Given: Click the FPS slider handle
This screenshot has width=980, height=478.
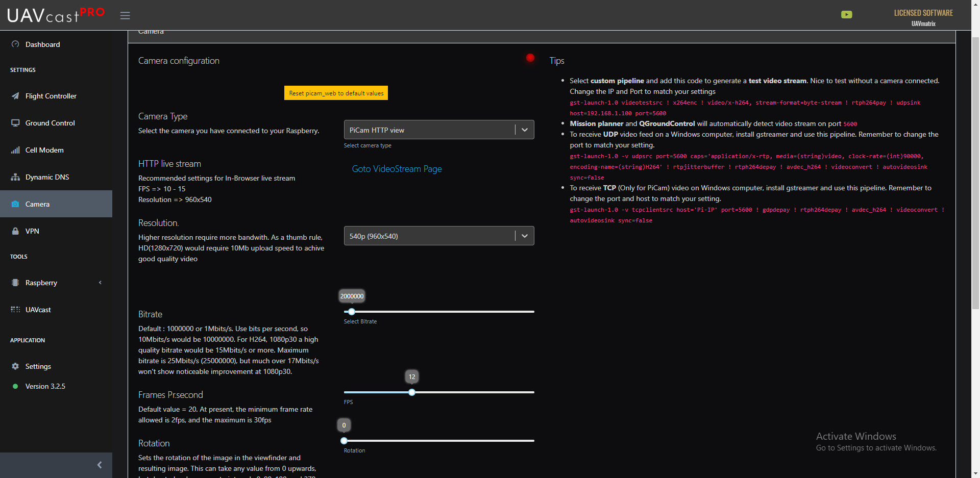Looking at the screenshot, I should (x=412, y=392).
